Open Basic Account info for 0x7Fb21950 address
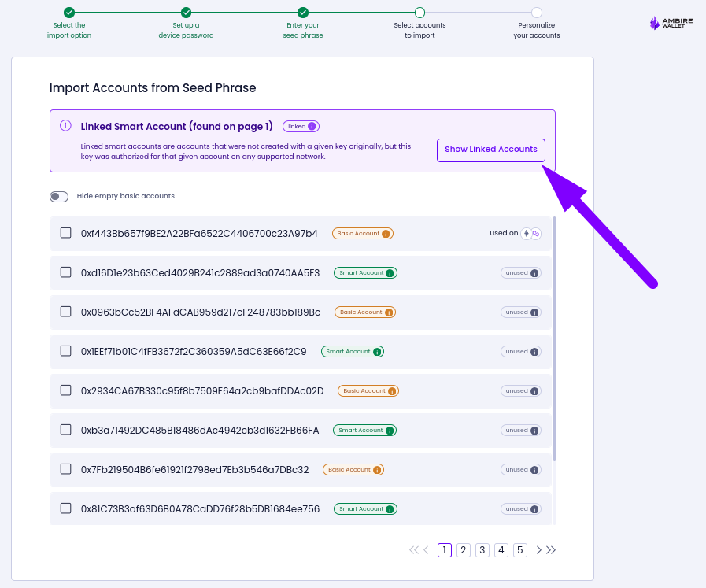Image resolution: width=706 pixels, height=588 pixels. point(377,470)
